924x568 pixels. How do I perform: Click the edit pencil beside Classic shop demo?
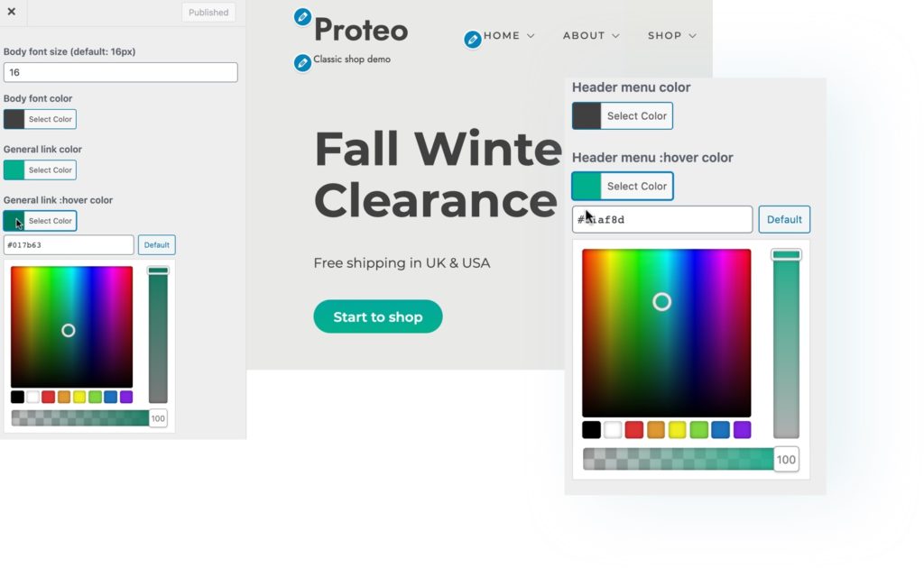point(302,62)
